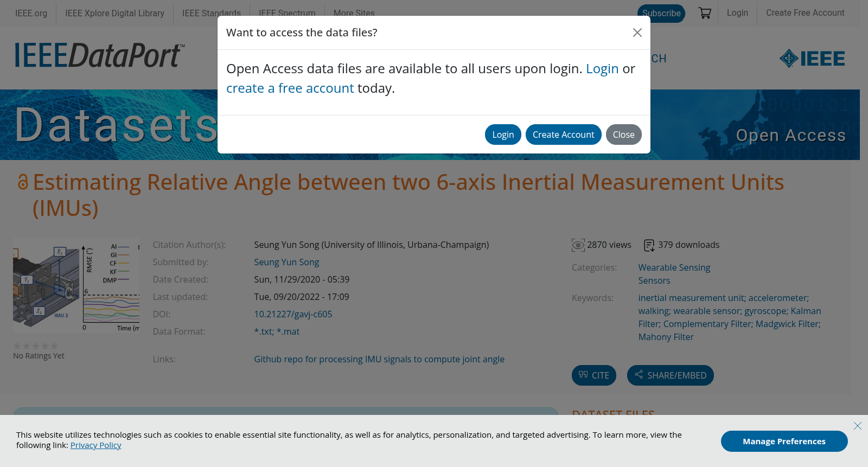Image resolution: width=868 pixels, height=467 pixels.
Task: Open IEEE Spectrum link
Action: pos(287,13)
